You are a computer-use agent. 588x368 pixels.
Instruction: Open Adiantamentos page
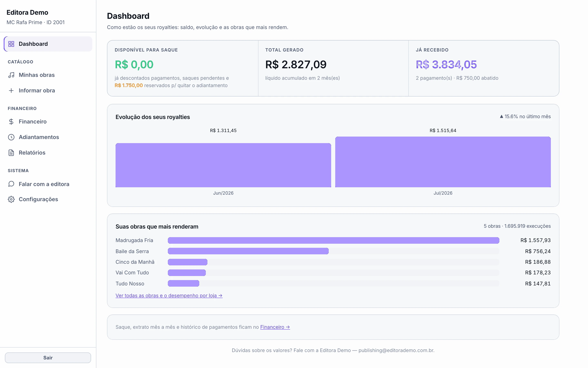pos(48,137)
